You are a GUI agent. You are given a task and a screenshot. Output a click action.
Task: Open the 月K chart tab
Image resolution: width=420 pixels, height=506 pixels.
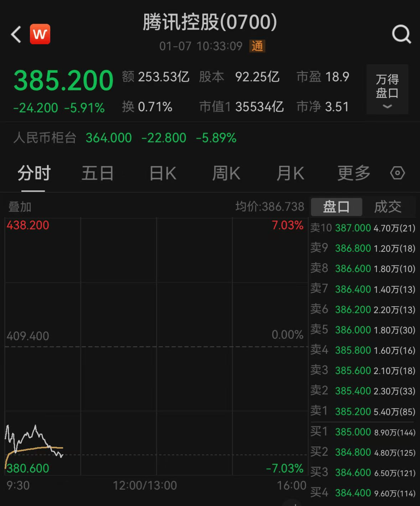pyautogui.click(x=290, y=173)
